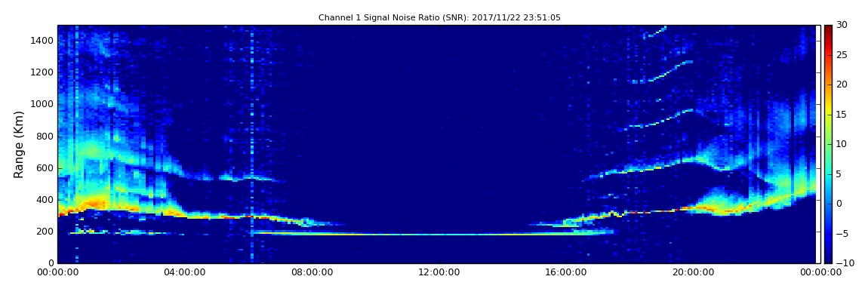
Task: Click the colorbar label 25
Action: coord(842,55)
